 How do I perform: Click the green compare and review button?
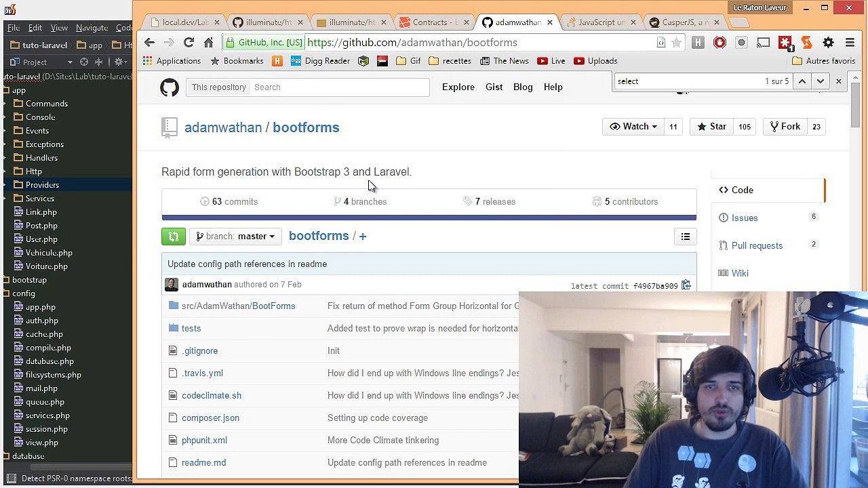174,237
